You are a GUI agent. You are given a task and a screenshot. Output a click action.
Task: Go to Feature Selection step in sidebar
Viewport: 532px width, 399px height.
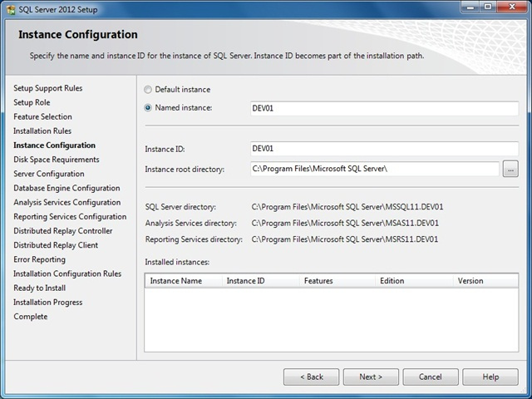pyautogui.click(x=42, y=117)
